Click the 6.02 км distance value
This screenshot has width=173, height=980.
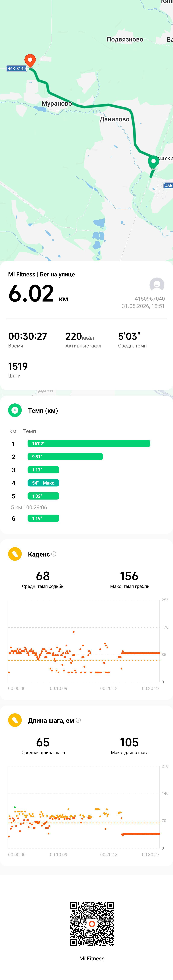tap(38, 294)
